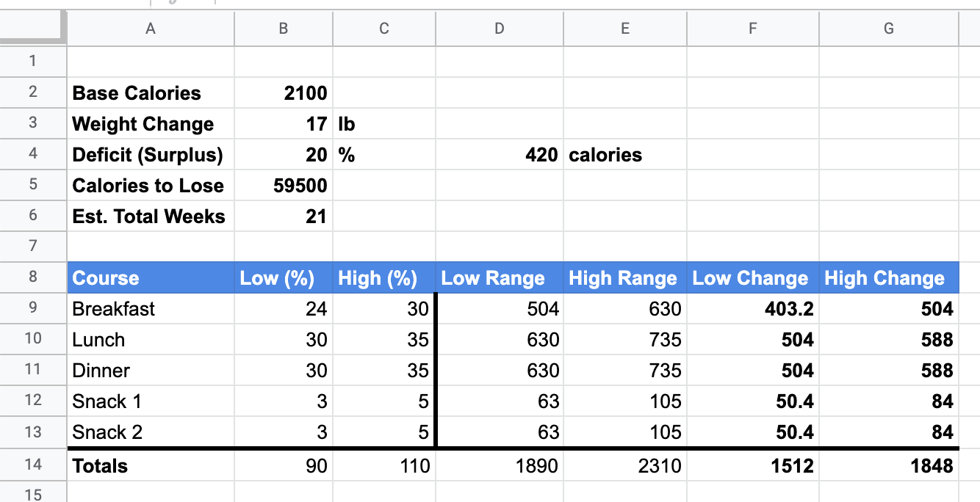The width and height of the screenshot is (980, 502).
Task: Click the Est. Total Weeks value 21
Action: 284,217
